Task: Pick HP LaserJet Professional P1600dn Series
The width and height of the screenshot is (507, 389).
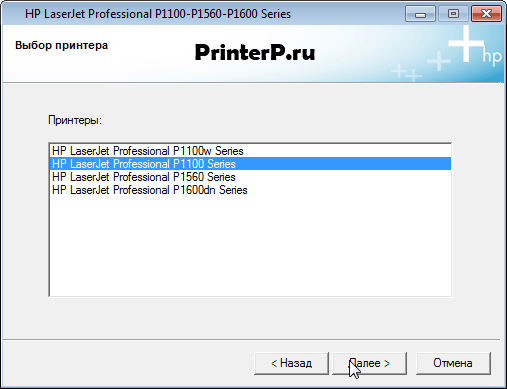Action: [x=250, y=190]
